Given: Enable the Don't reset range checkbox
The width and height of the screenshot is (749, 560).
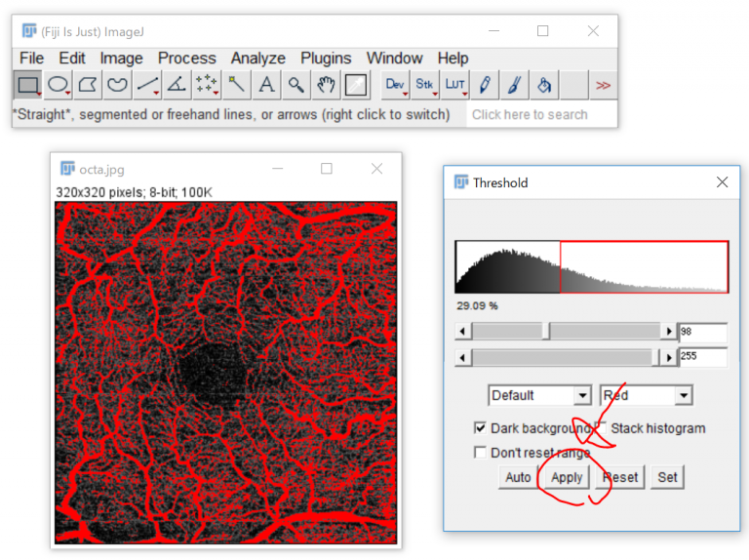Looking at the screenshot, I should [x=480, y=452].
